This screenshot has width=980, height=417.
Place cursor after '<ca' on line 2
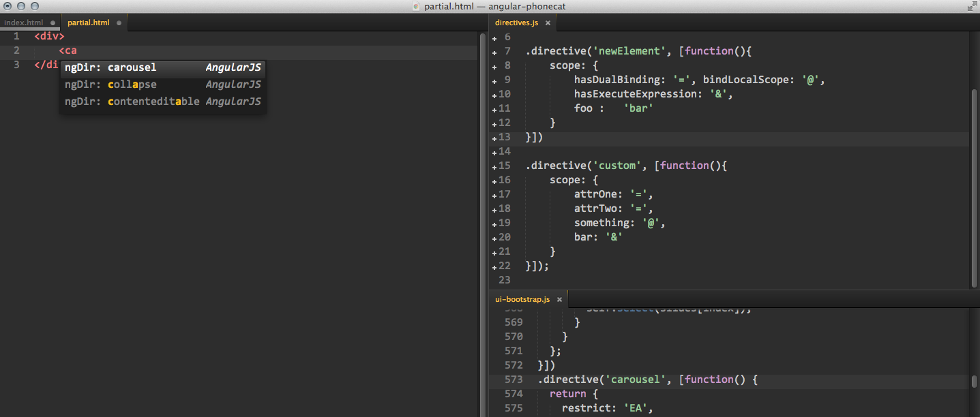[x=78, y=50]
